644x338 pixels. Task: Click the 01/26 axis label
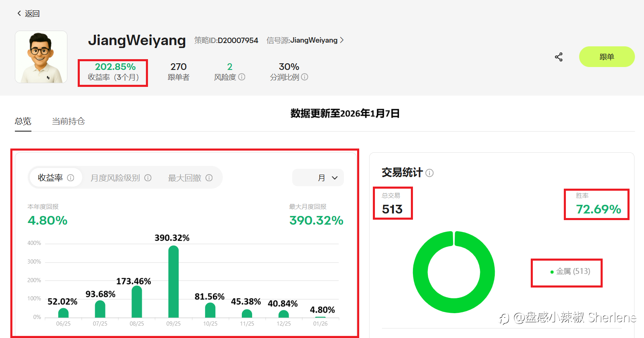click(x=320, y=324)
